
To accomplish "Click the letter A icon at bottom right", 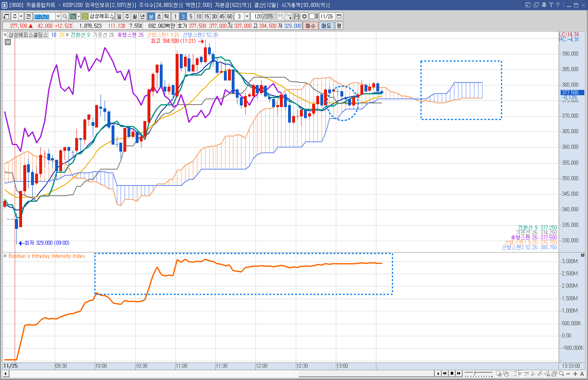I will pyautogui.click(x=582, y=374).
